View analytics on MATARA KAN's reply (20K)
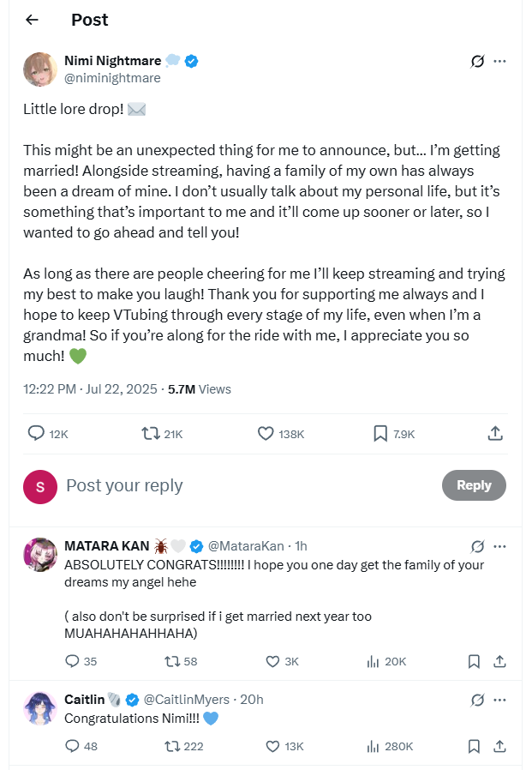 point(373,661)
